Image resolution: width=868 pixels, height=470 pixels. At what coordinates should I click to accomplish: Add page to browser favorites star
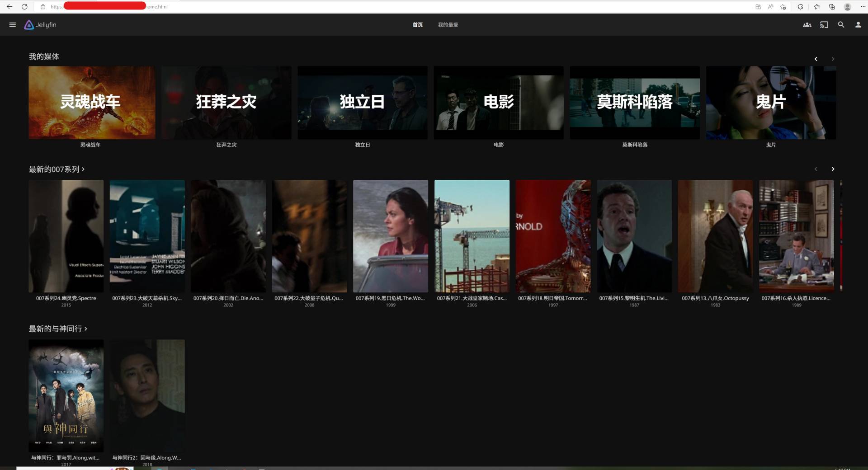783,7
